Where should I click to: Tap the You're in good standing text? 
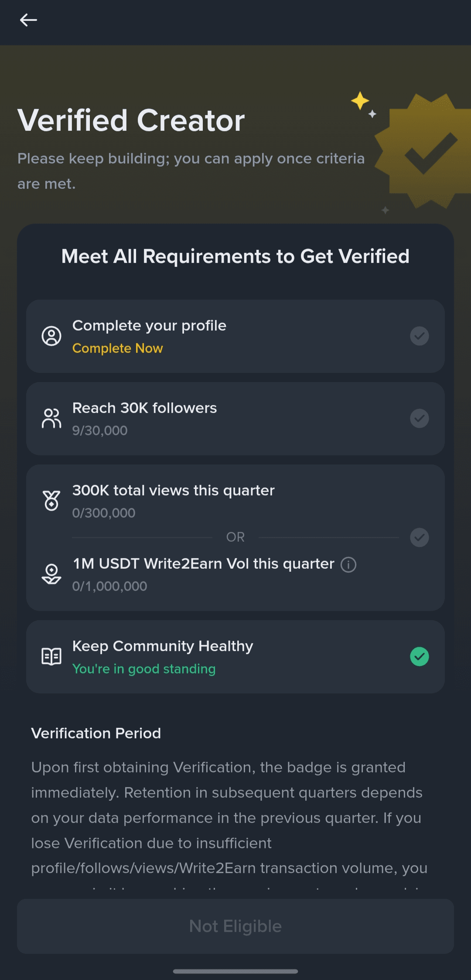pyautogui.click(x=144, y=669)
